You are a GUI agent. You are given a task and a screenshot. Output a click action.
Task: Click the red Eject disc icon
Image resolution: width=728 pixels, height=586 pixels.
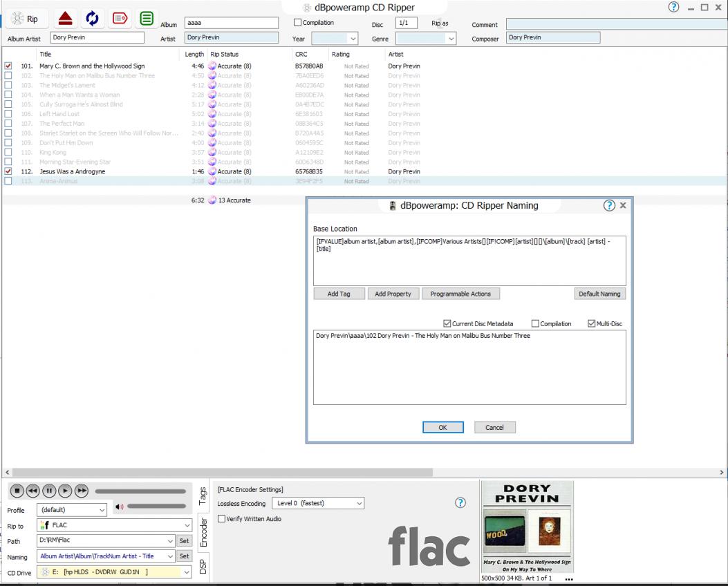(x=65, y=19)
